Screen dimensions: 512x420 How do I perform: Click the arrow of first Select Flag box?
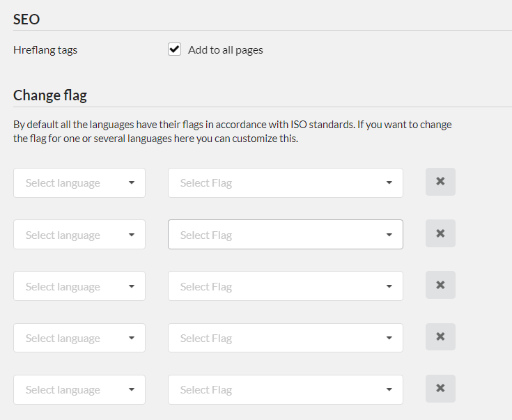point(389,183)
